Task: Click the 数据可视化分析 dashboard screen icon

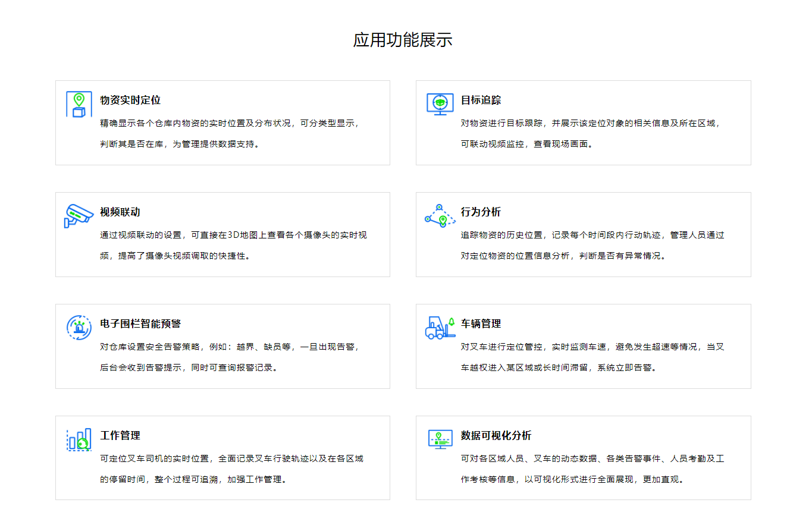Action: click(x=440, y=439)
